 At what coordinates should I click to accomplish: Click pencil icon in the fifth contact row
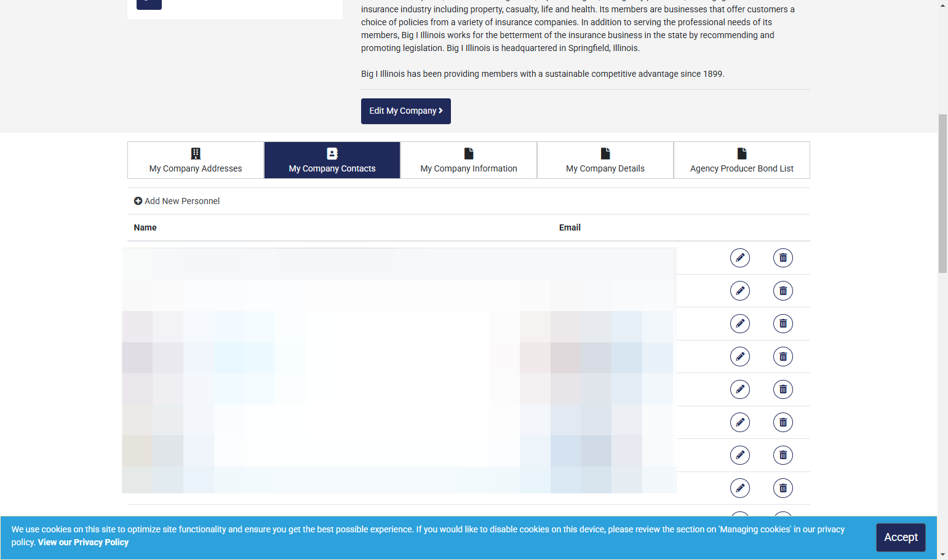[740, 389]
